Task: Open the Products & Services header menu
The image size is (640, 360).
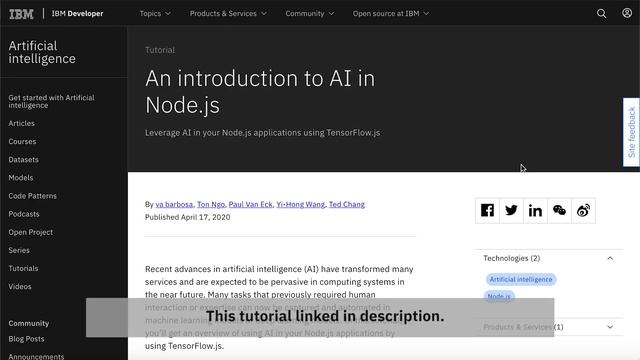Action: [228, 13]
